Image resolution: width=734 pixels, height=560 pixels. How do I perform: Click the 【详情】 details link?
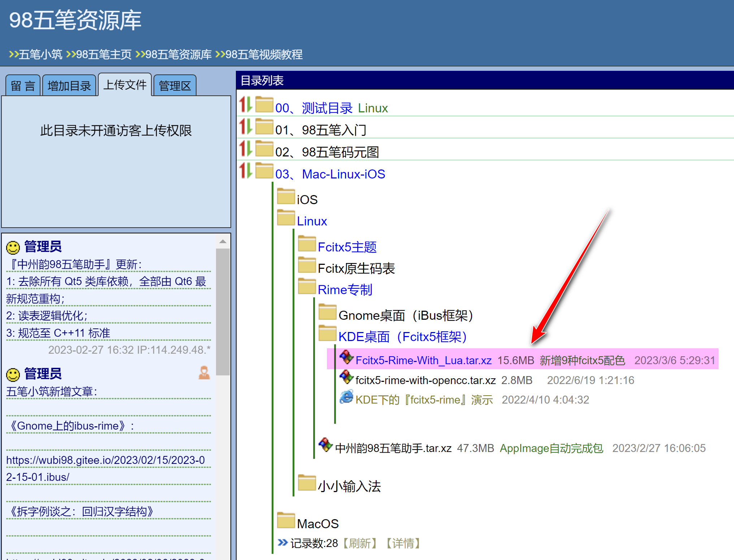tap(403, 543)
